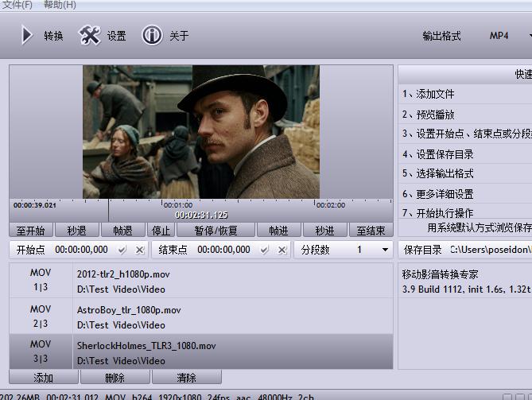The image size is (532, 400).
Task: Click guide step 1、添加文件
Action: pyautogui.click(x=428, y=94)
